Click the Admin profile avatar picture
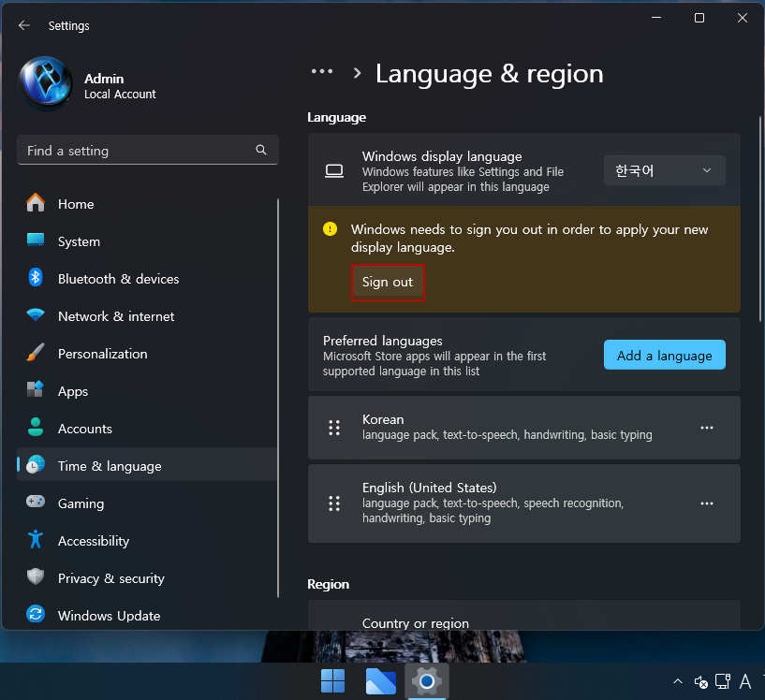Screen dimensions: 765x700 (x=45, y=83)
